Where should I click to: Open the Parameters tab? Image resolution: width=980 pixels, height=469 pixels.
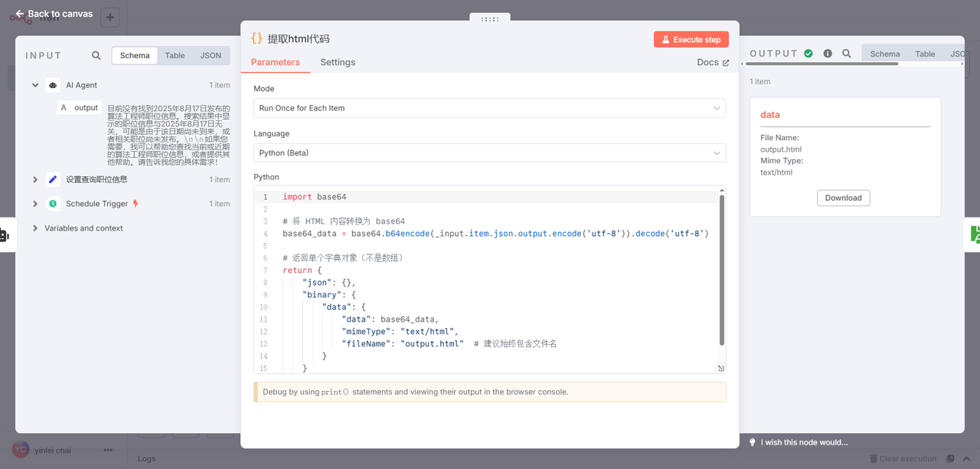[x=276, y=62]
